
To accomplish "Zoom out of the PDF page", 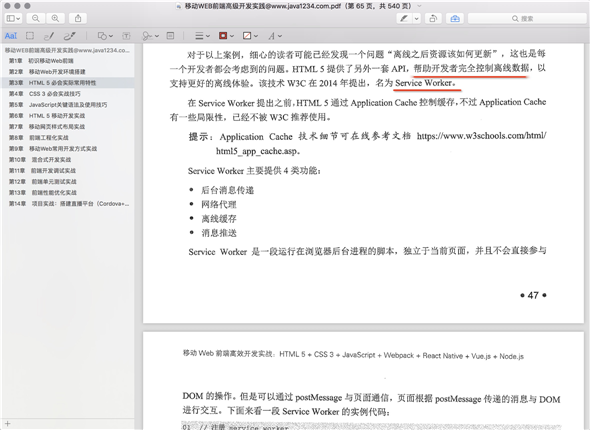I will point(36,18).
